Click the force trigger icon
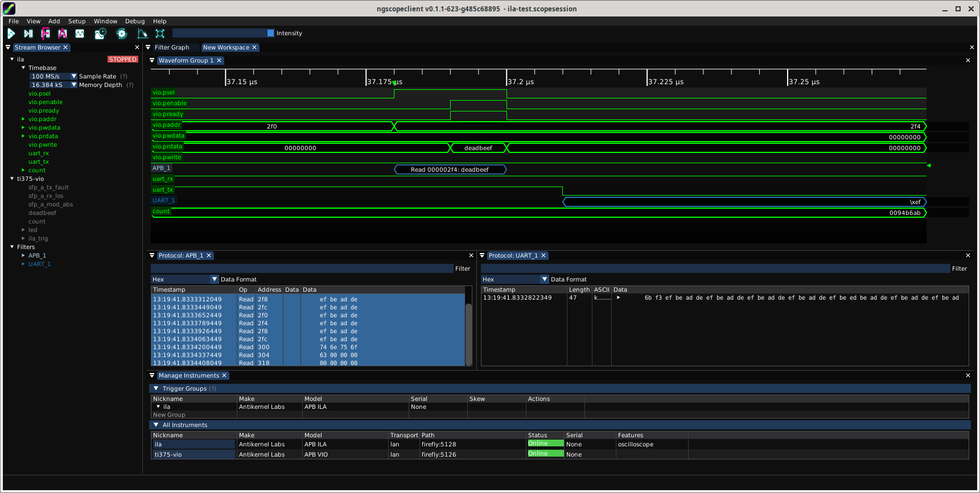The height and width of the screenshot is (493, 980). click(x=46, y=34)
